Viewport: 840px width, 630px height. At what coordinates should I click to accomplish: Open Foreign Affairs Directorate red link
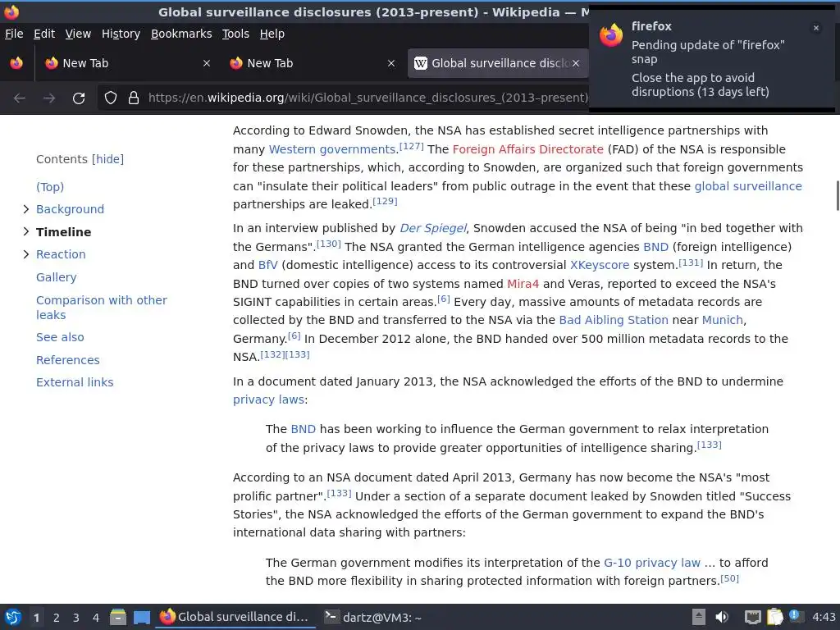[x=527, y=149]
